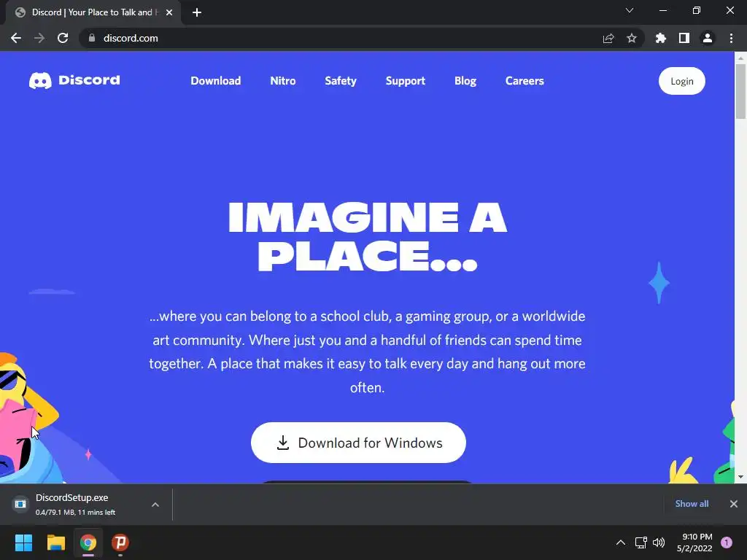The image size is (747, 560).
Task: Close the Discord browser tab
Action: (169, 12)
